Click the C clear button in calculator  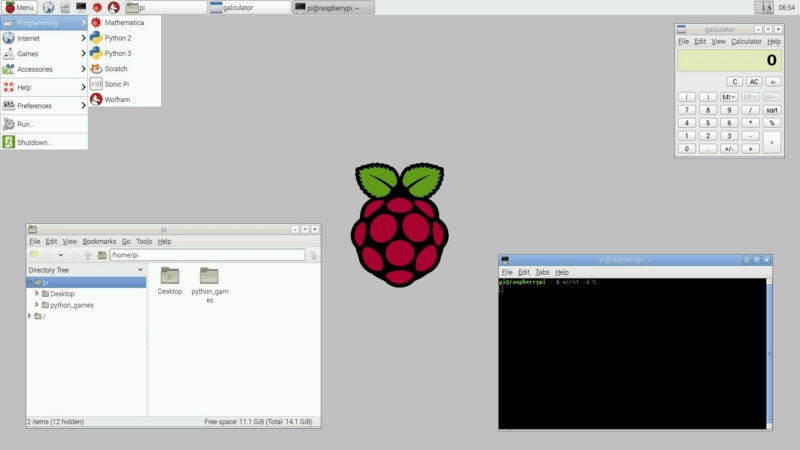[735, 82]
